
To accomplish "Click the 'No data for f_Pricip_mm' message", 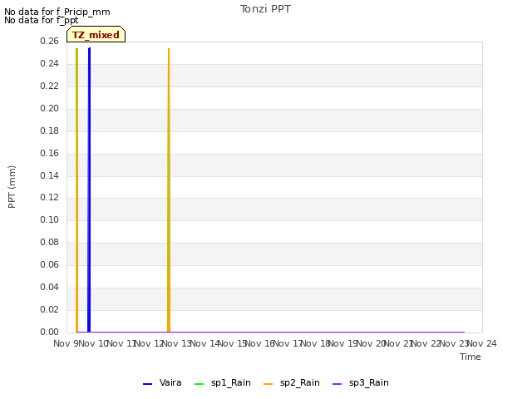I will click(57, 12).
